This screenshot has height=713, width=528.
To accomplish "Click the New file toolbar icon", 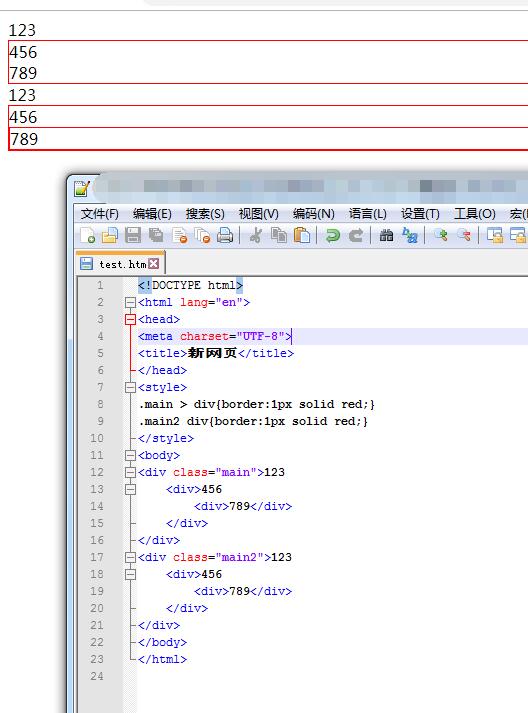I will point(87,236).
